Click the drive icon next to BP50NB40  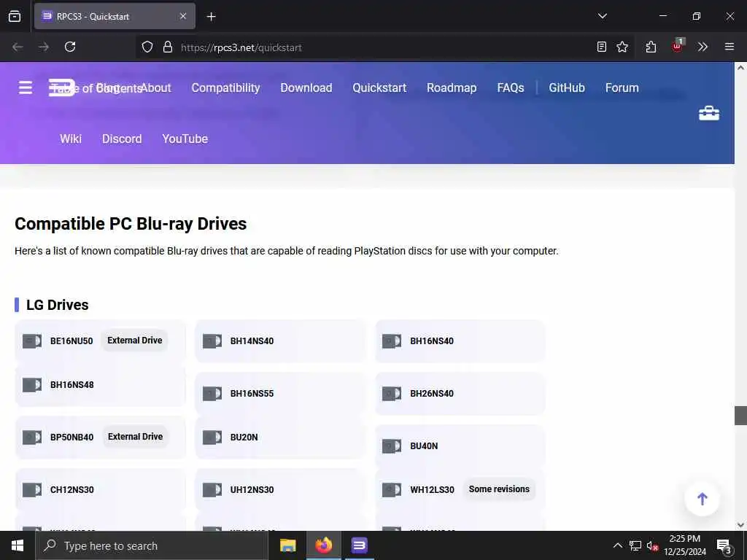32,437
